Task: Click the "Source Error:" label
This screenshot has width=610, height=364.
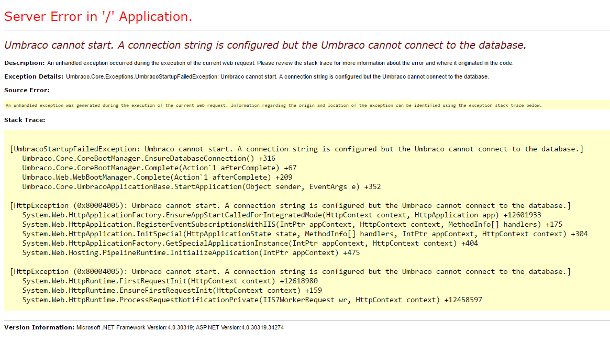Action: click(x=27, y=90)
